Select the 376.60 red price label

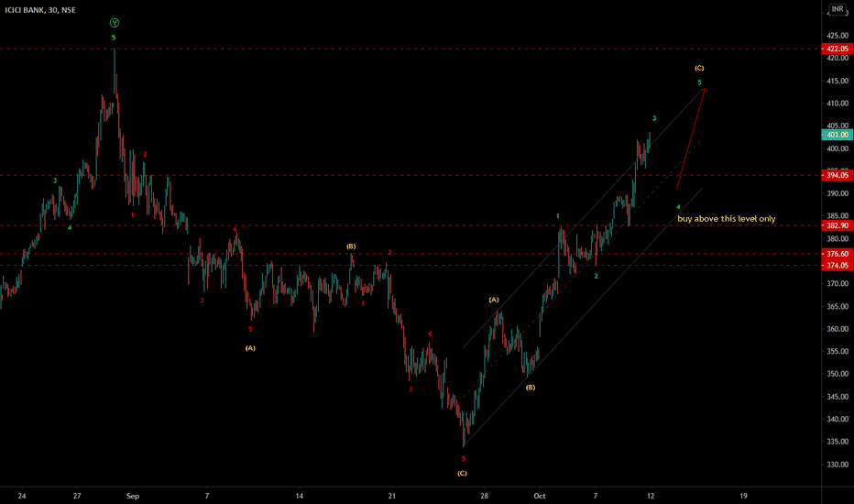pyautogui.click(x=838, y=253)
